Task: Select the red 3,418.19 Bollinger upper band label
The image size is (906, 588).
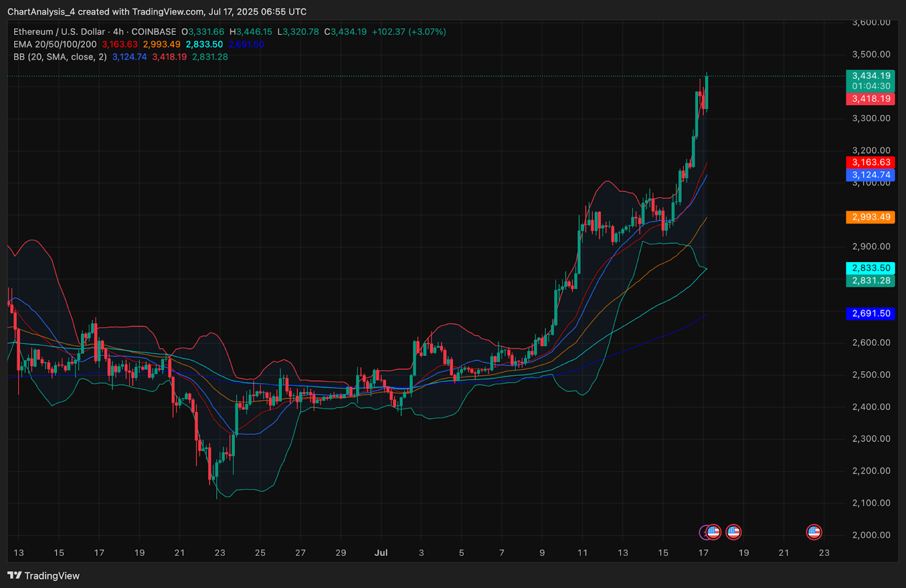Action: tap(870, 98)
